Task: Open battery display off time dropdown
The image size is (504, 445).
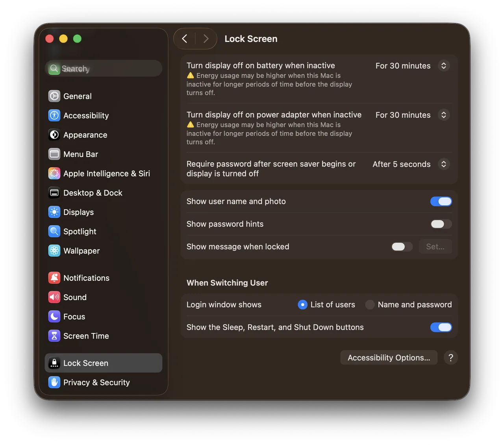Action: click(444, 66)
